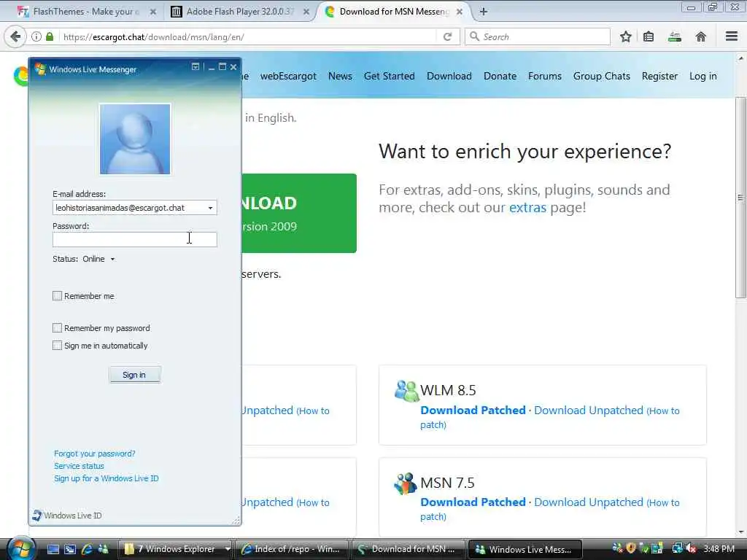The width and height of the screenshot is (747, 560).
Task: Go back with the Firefox back arrow
Action: tap(15, 36)
